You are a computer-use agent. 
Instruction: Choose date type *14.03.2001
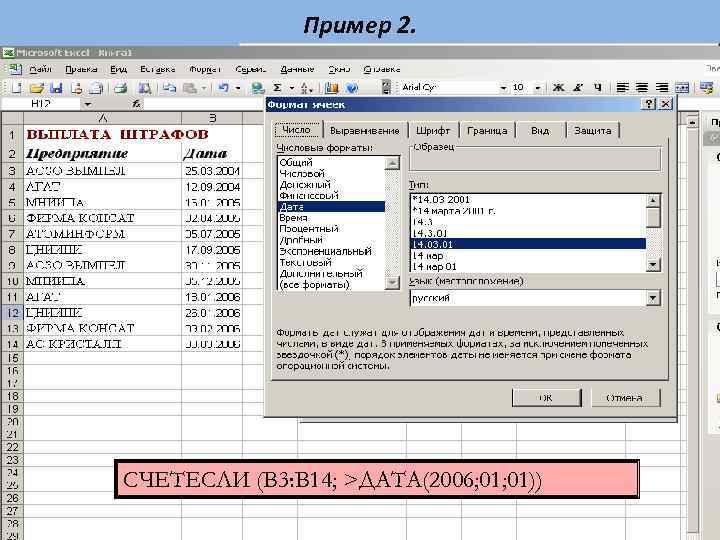pos(528,199)
